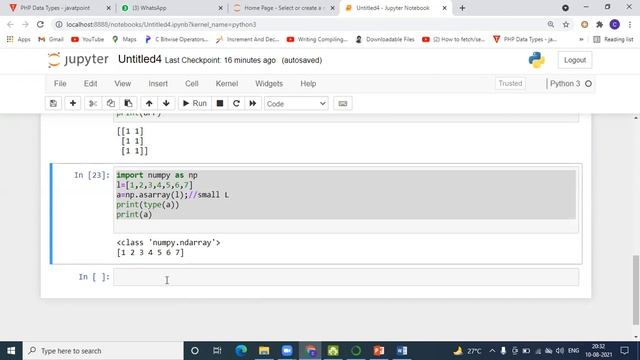This screenshot has width=640, height=360.
Task: Open the Widgets menu
Action: point(269,84)
